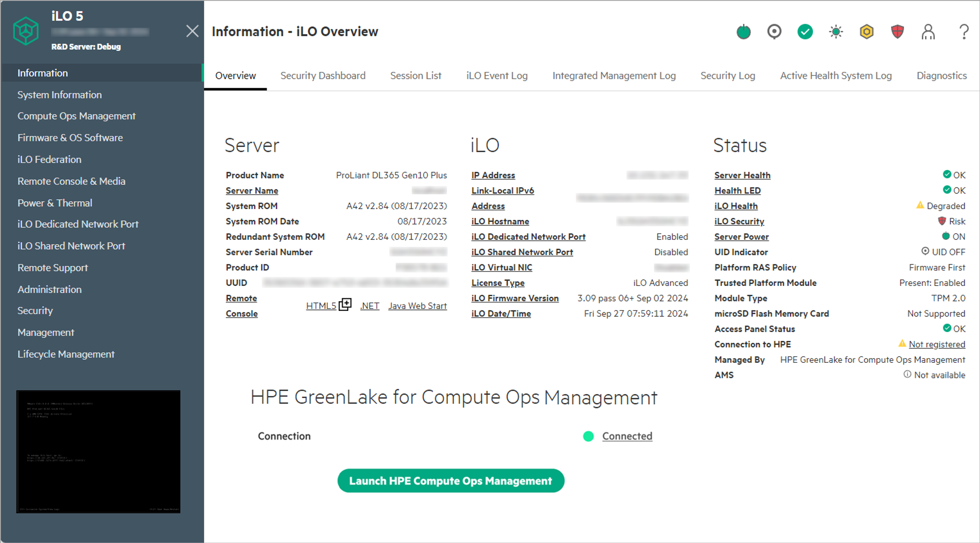Click the Risk shield icon in Status
Screen dimensions: 980x543
[942, 221]
